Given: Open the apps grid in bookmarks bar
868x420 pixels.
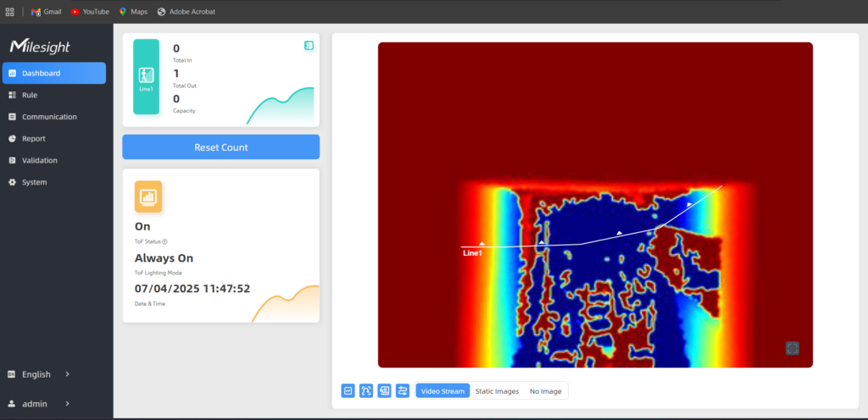Looking at the screenshot, I should pyautogui.click(x=9, y=12).
